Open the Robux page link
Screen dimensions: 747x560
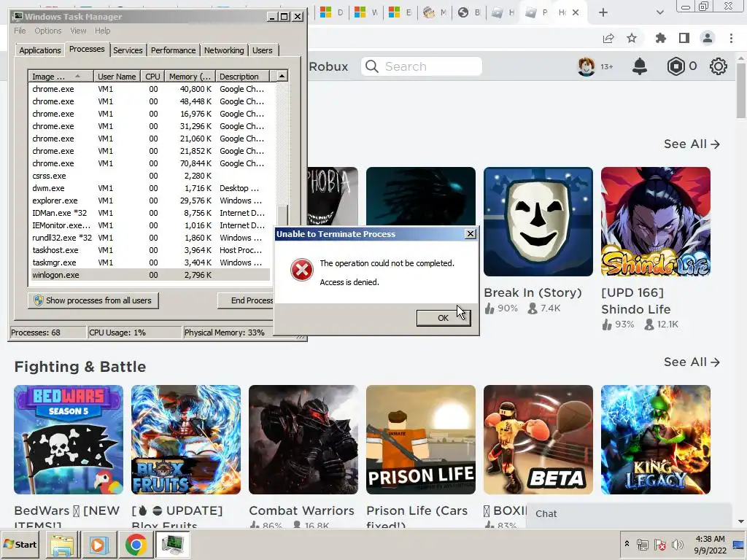click(328, 66)
